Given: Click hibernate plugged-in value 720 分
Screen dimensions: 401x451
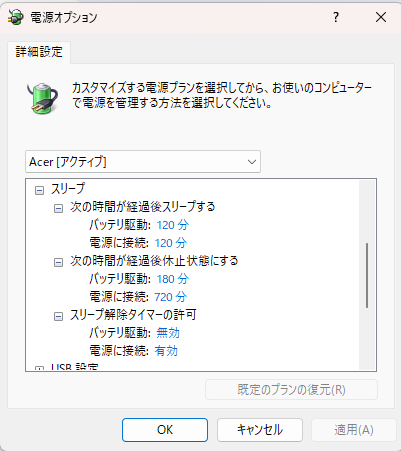Looking at the screenshot, I should (170, 297).
